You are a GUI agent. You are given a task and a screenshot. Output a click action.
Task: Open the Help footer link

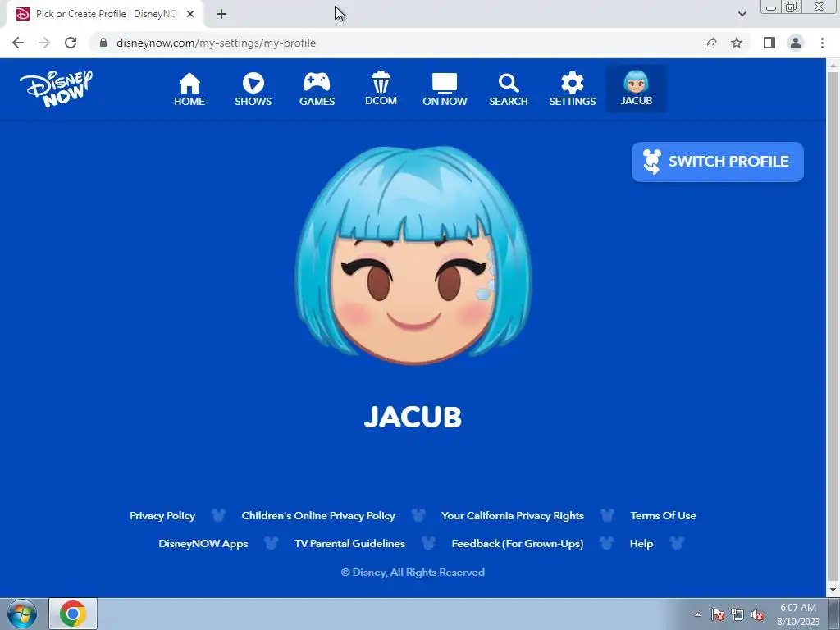click(x=641, y=543)
